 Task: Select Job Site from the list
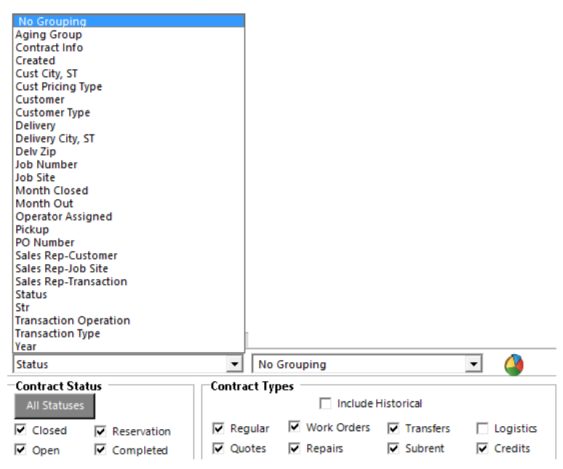[129, 177]
